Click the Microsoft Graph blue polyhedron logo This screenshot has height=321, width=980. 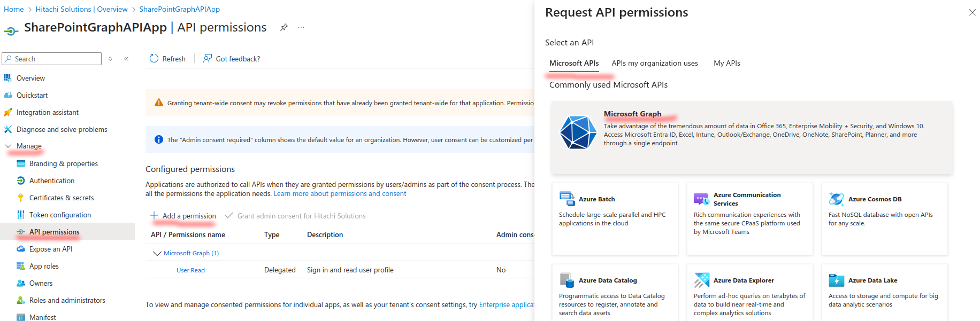(x=578, y=132)
